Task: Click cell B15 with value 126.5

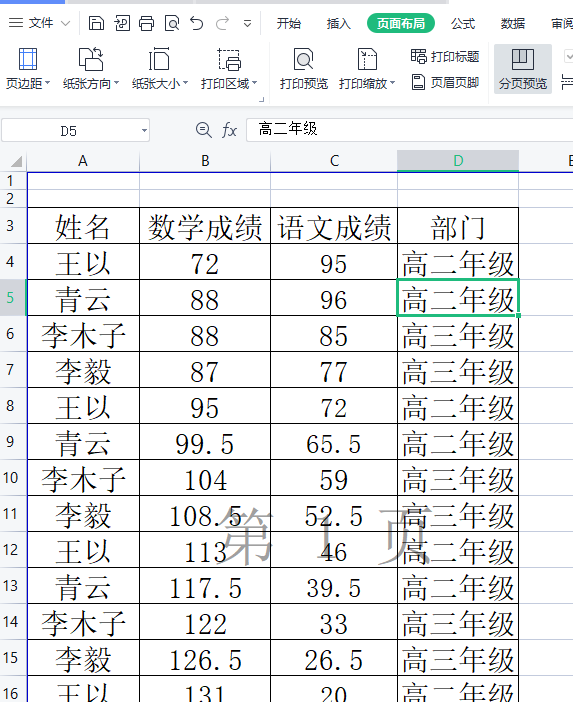Action: [x=205, y=659]
